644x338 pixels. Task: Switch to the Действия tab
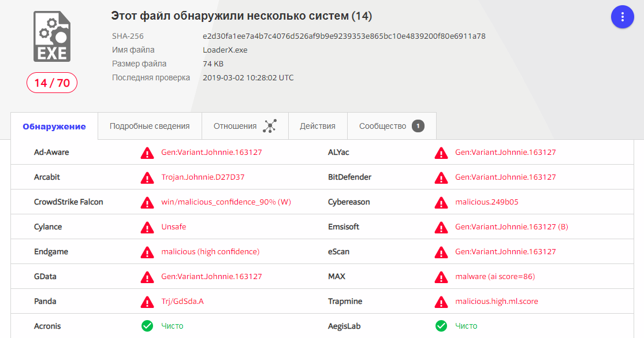click(318, 126)
